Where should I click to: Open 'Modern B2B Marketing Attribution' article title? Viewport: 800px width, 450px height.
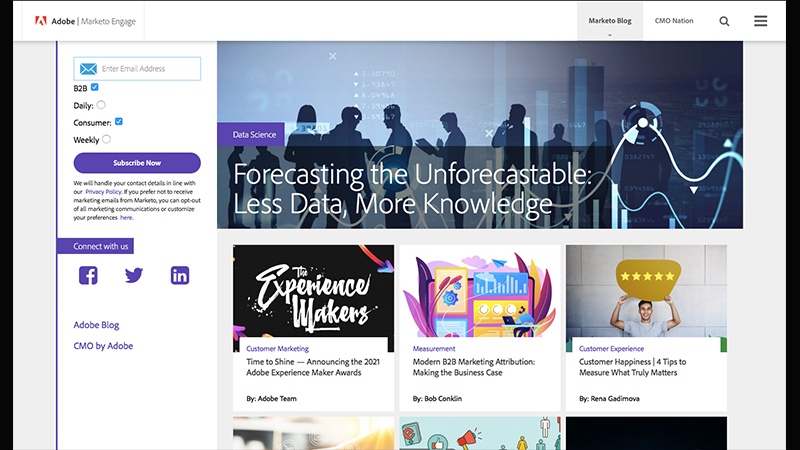click(x=473, y=367)
